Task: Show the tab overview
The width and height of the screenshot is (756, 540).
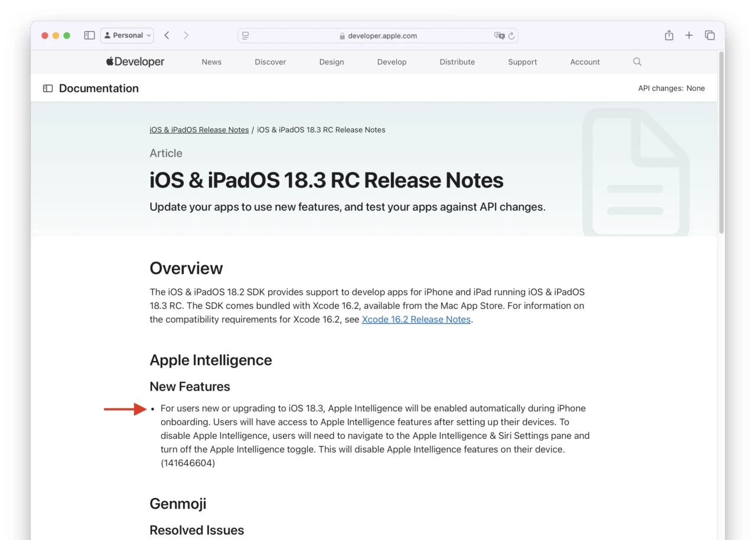Action: click(x=709, y=35)
